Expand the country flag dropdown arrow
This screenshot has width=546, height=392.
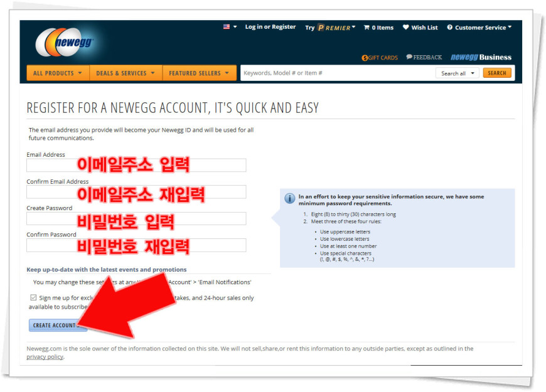click(235, 27)
